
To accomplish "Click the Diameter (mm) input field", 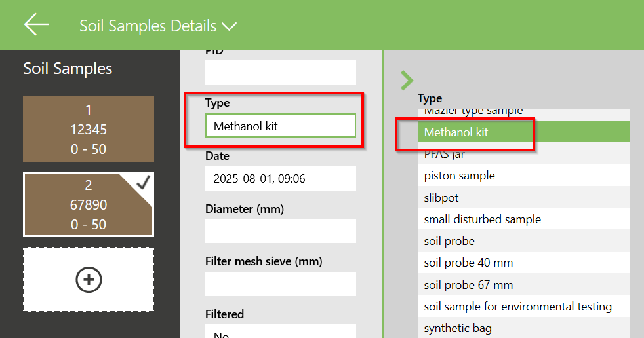I will pyautogui.click(x=280, y=231).
